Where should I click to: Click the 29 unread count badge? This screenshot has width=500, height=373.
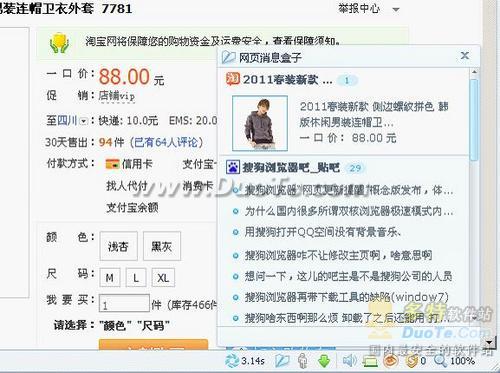coord(355,168)
